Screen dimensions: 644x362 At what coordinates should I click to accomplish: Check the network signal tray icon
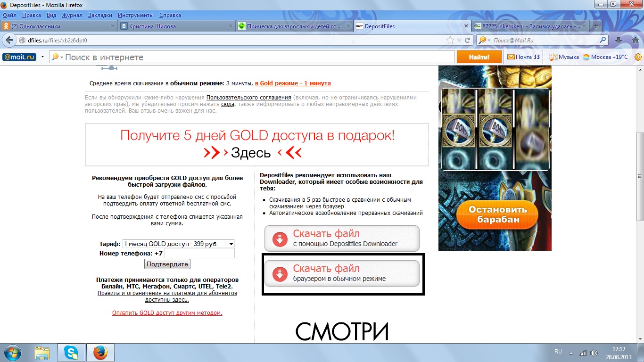pyautogui.click(x=583, y=353)
